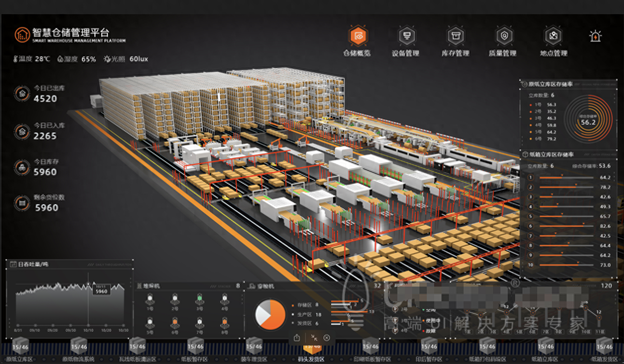
Task: Open the 库存管理 inventory management icon
Action: point(456,36)
